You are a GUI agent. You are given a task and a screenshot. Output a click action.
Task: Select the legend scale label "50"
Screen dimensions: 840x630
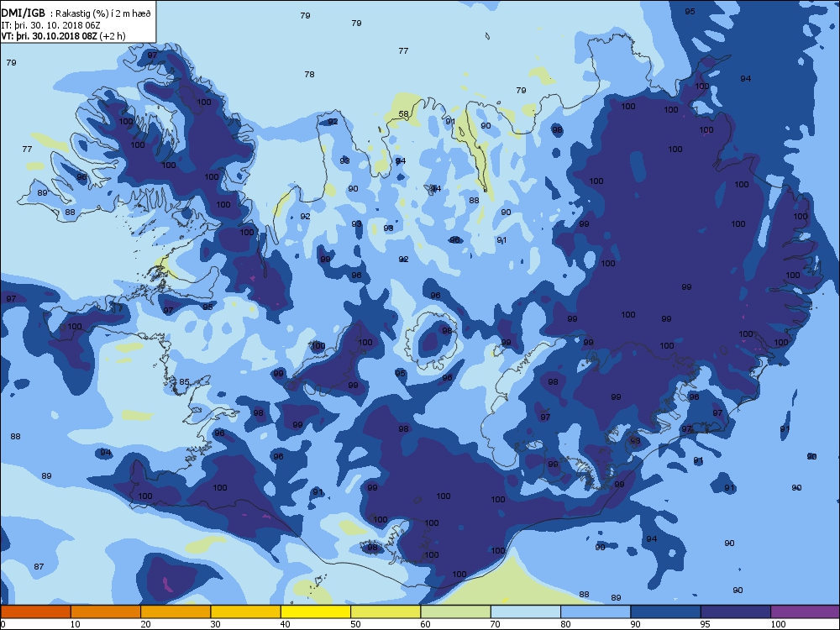[355, 623]
